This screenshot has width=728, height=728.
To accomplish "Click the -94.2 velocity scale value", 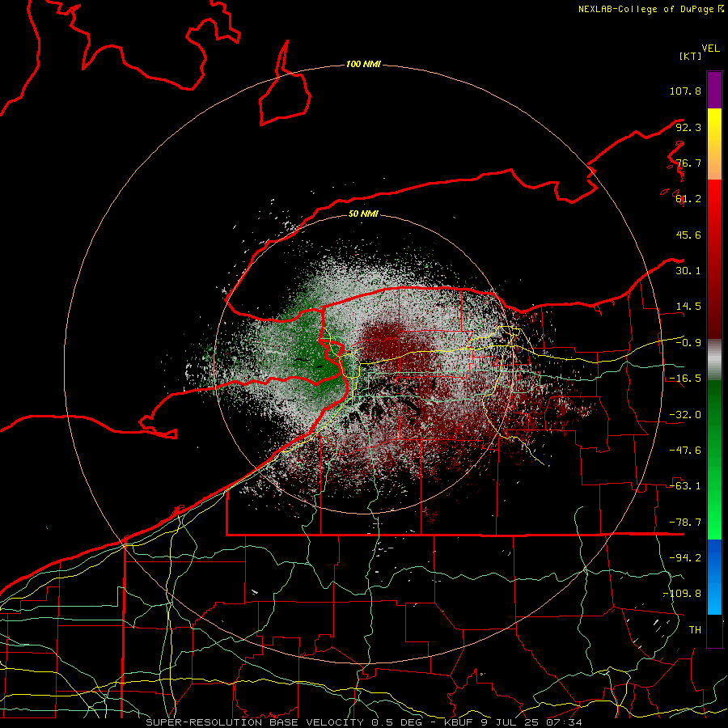I will pos(685,557).
